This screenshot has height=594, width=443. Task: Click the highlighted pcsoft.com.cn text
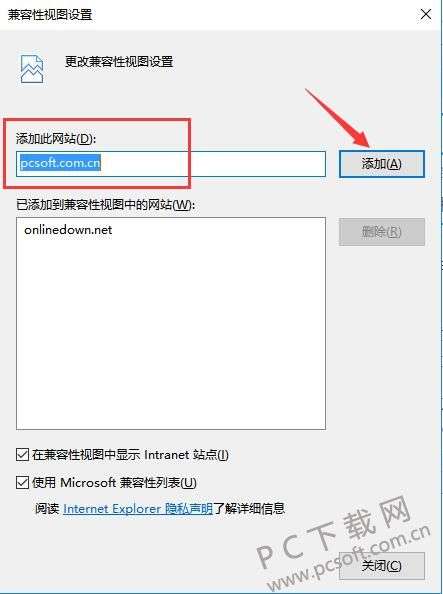coord(60,163)
